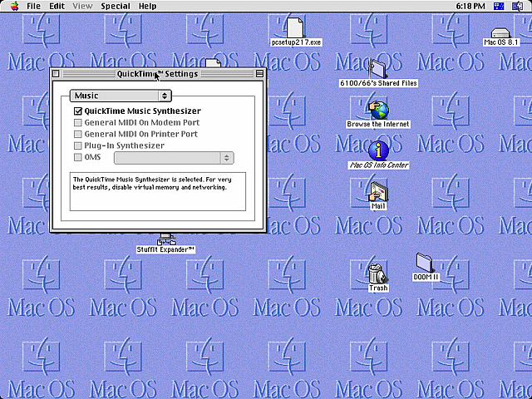Click the QuickTime Settings title bar
The image size is (532, 399).
pyautogui.click(x=158, y=74)
